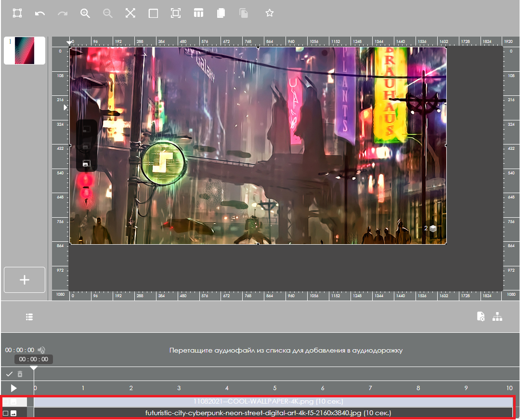Click the star favorites icon
The width and height of the screenshot is (520, 420).
coord(270,13)
